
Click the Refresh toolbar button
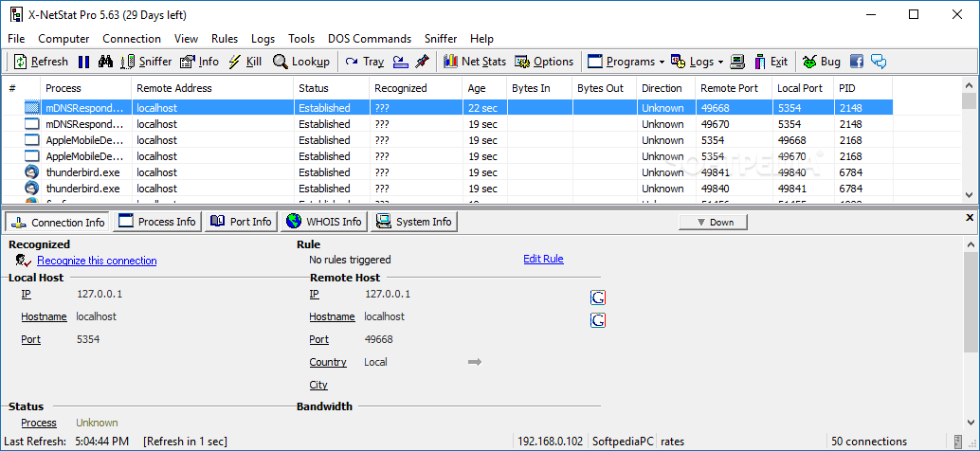click(42, 62)
